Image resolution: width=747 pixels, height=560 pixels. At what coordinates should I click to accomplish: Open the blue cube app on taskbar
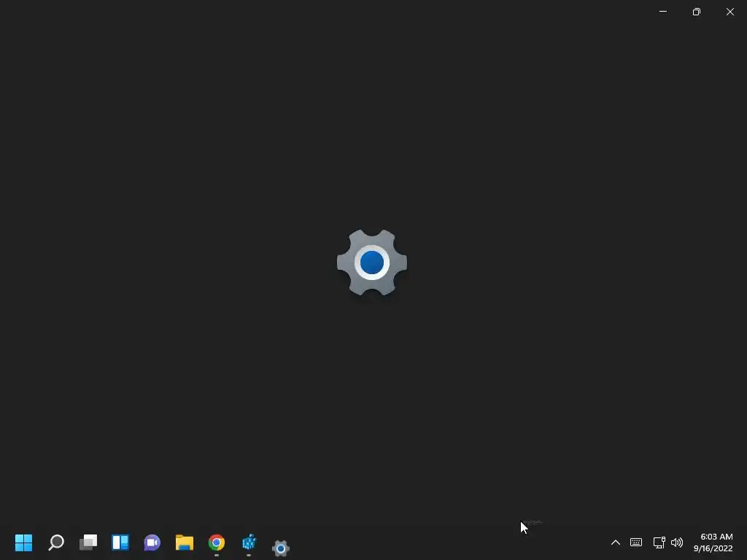(x=249, y=542)
